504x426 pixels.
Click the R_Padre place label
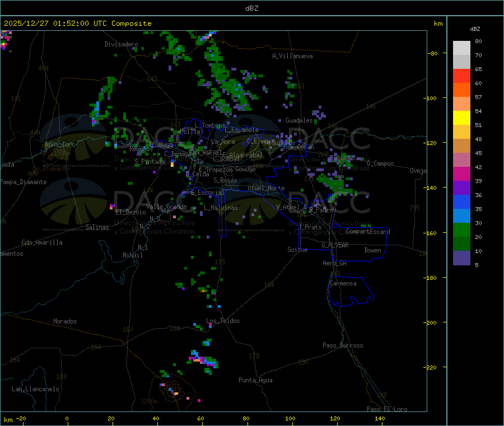pyautogui.click(x=321, y=210)
